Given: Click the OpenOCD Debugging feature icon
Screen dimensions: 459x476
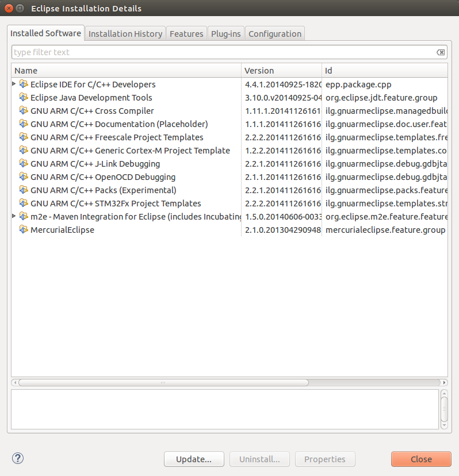Looking at the screenshot, I should [24, 176].
